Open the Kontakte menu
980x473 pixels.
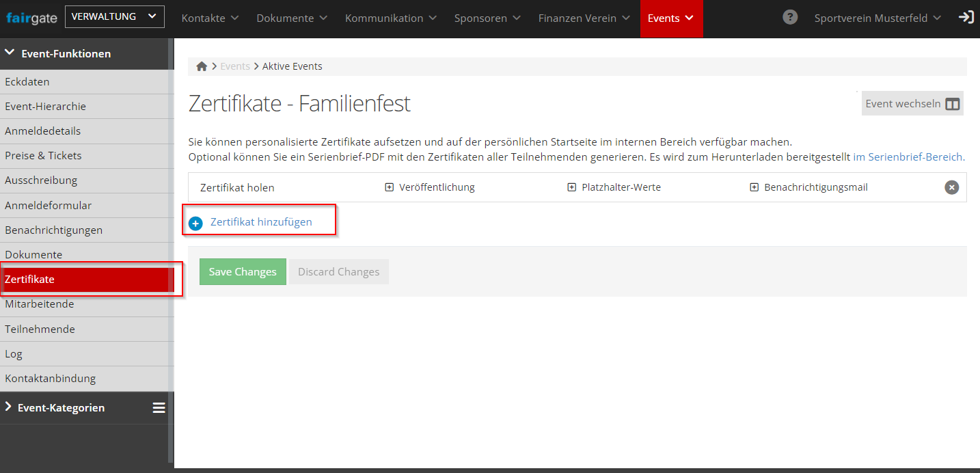pyautogui.click(x=210, y=18)
